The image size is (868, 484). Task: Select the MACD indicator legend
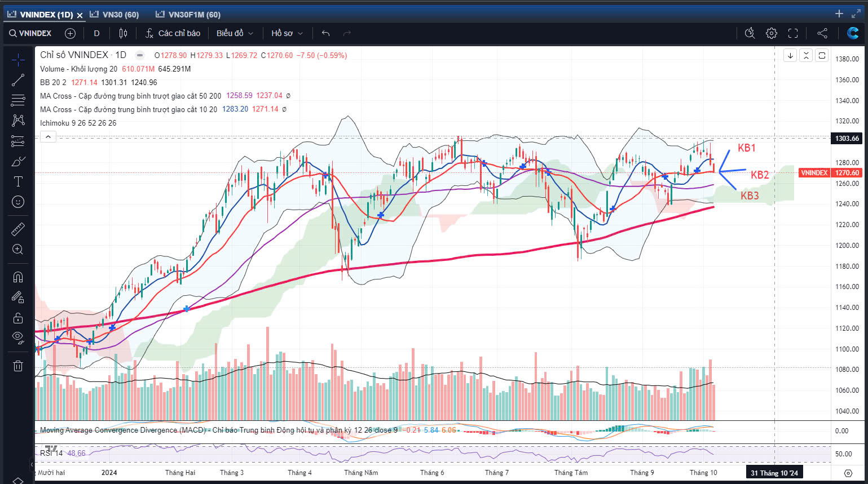pyautogui.click(x=220, y=430)
